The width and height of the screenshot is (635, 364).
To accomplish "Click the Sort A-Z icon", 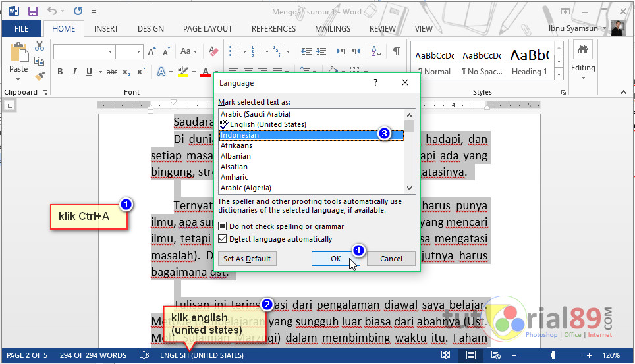I will tap(376, 51).
